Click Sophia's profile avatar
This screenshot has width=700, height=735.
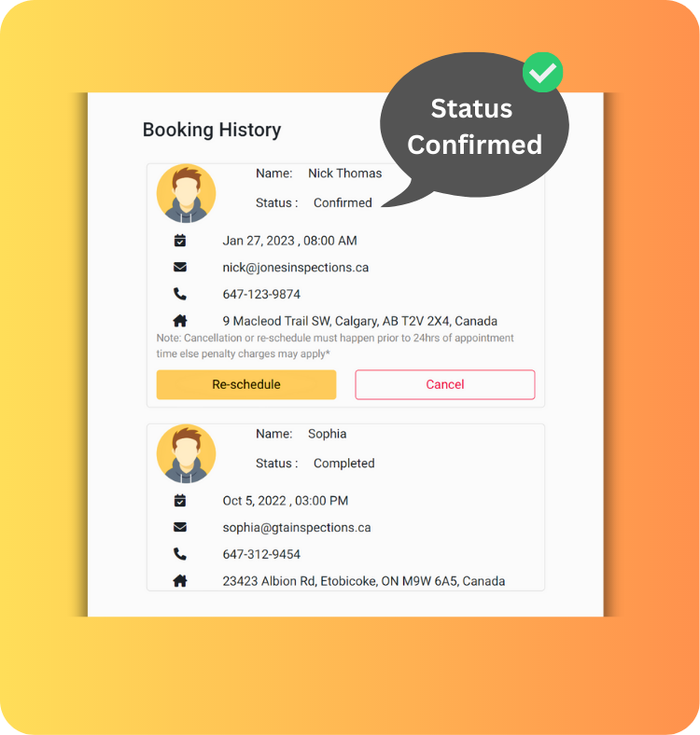pos(187,453)
